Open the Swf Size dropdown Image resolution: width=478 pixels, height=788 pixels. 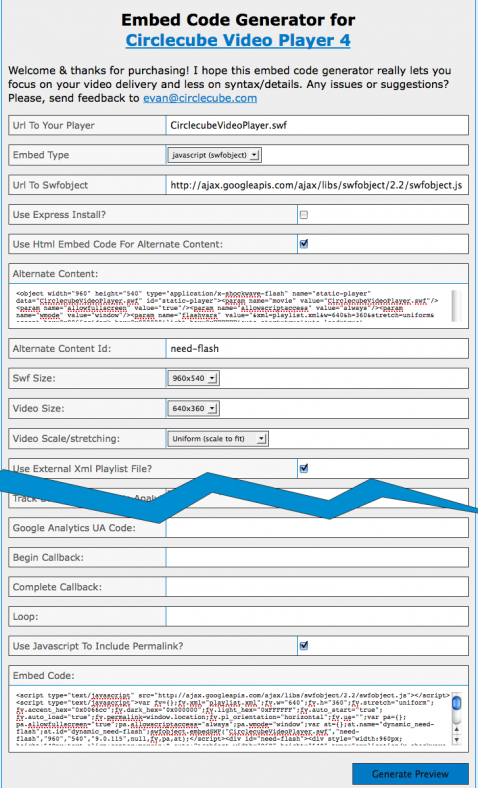tap(193, 378)
